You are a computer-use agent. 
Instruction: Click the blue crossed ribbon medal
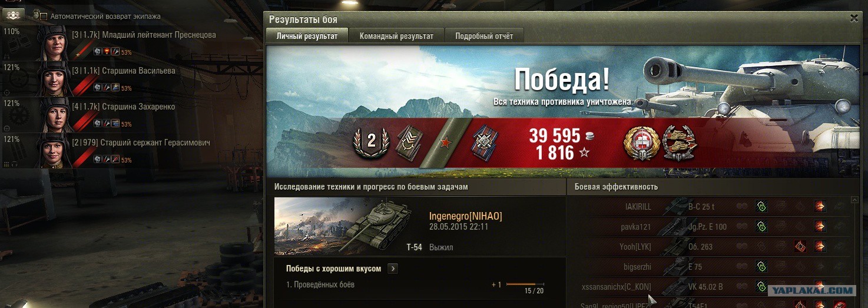click(x=485, y=142)
